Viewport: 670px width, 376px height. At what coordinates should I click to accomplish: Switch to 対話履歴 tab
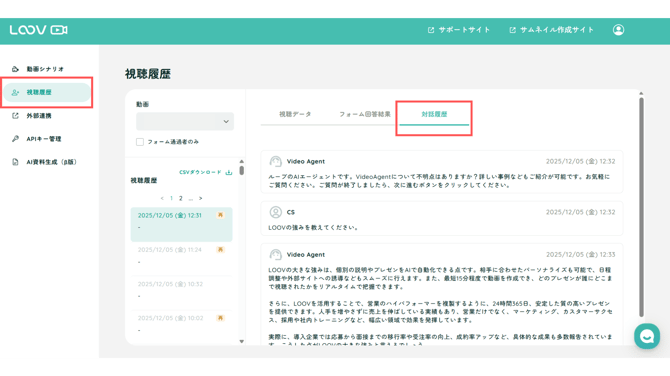pyautogui.click(x=434, y=115)
